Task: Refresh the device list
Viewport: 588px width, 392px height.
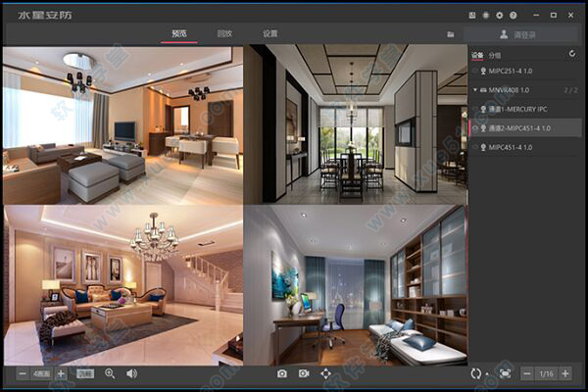Action: point(572,55)
